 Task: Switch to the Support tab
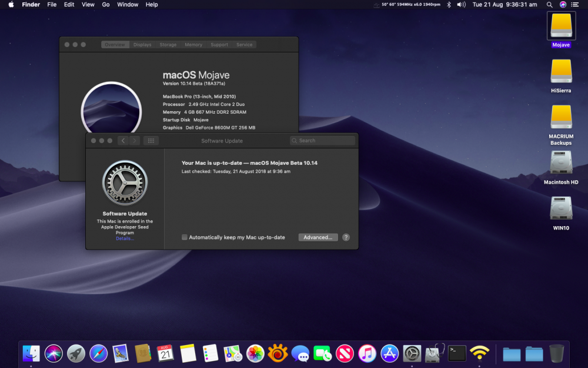click(x=219, y=45)
